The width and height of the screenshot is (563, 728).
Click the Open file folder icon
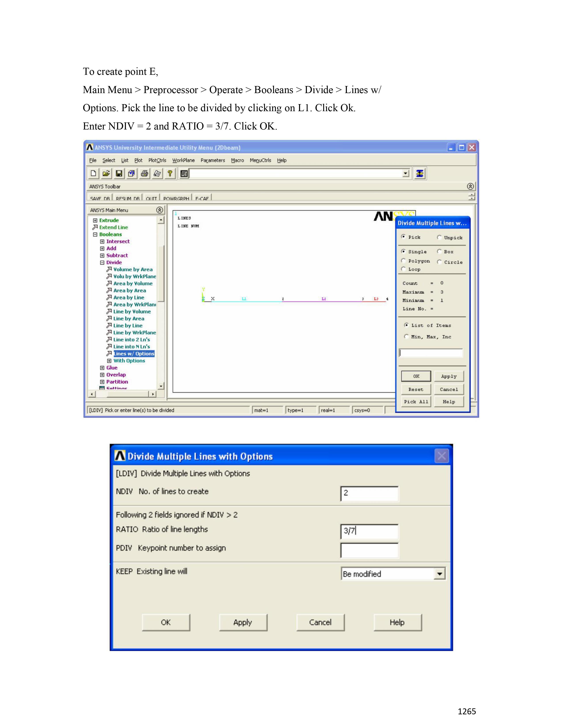pyautogui.click(x=106, y=173)
